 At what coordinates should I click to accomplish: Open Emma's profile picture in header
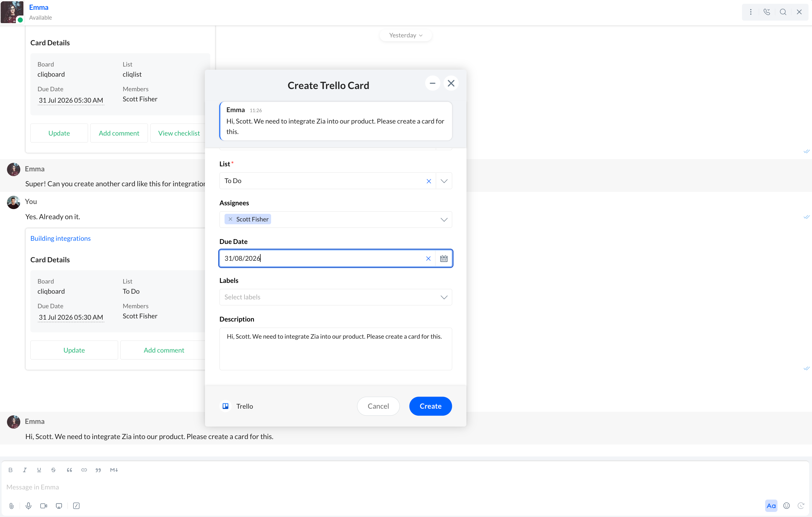point(12,12)
